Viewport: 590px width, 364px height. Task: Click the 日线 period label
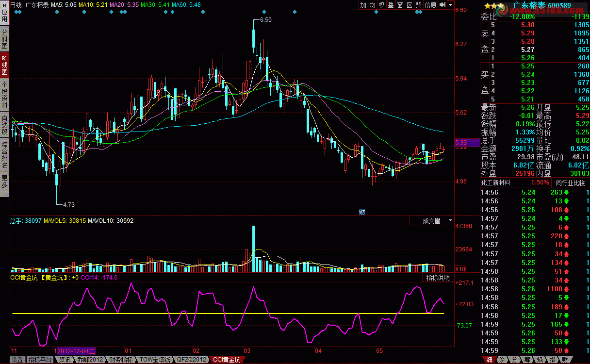16,5
